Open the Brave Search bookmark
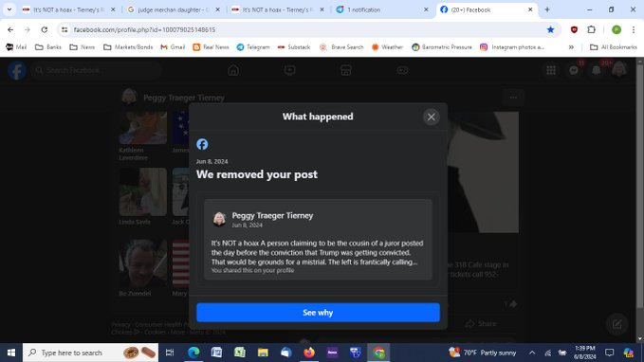Viewport: 644px width, 362px height. pyautogui.click(x=341, y=47)
